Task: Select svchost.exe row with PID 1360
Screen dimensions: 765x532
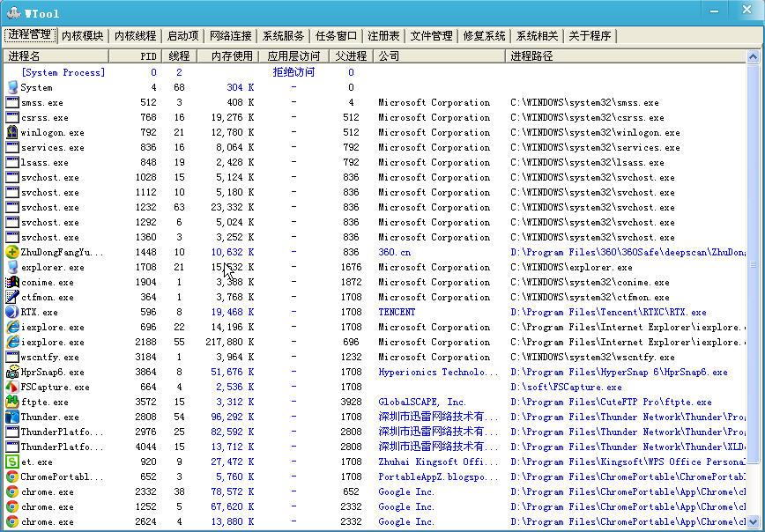Action: 375,238
